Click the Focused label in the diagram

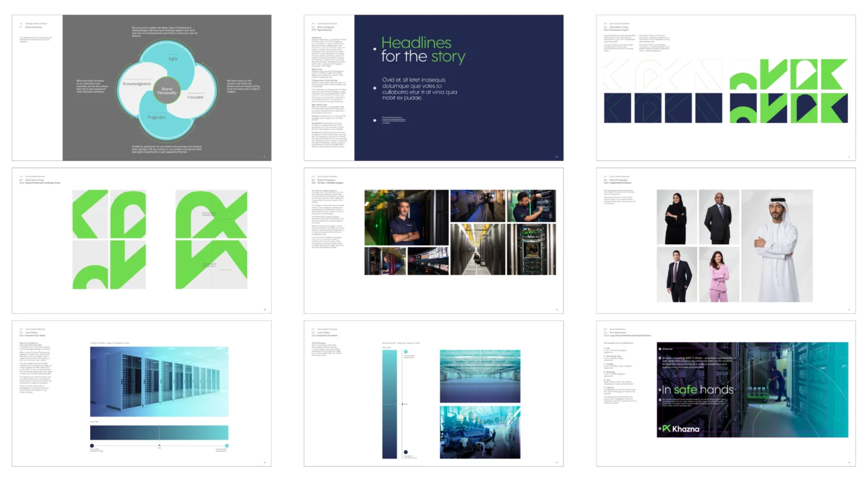(195, 97)
